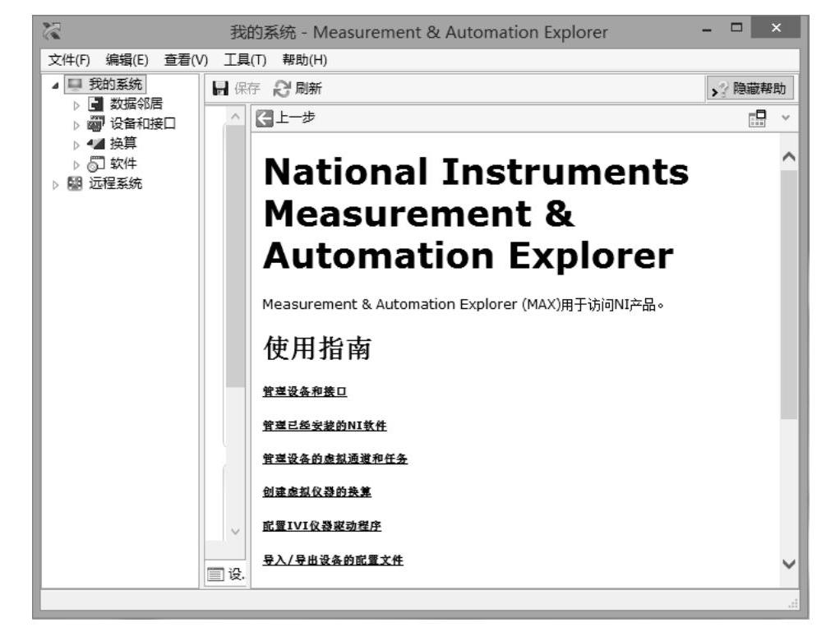Click the help pane vertical scrollbar thumb
Screen dimensions: 840x632
point(788,294)
